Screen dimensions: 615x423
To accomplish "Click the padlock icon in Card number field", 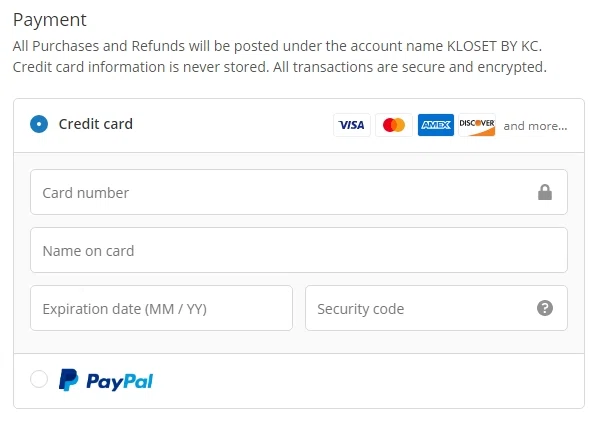I will pos(545,192).
